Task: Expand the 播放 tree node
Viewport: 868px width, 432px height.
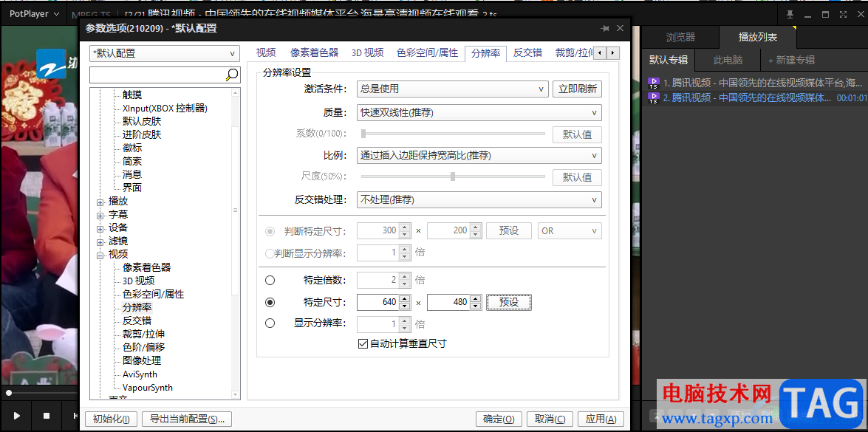Action: pos(100,202)
